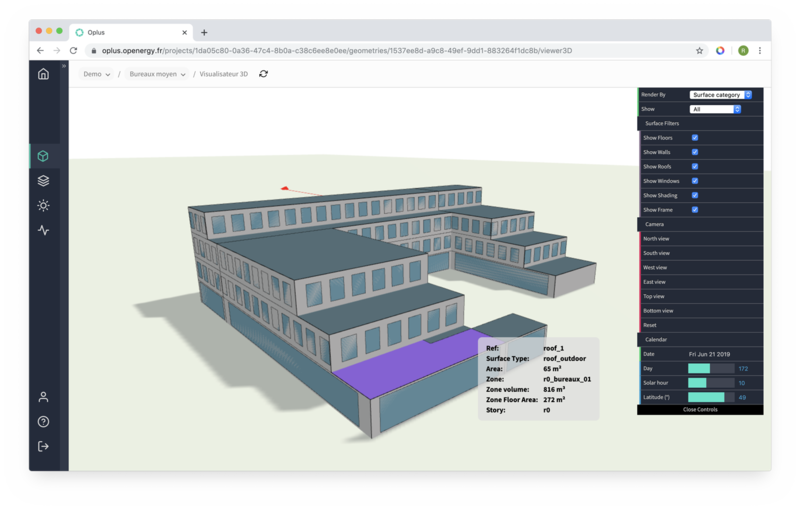
Task: Switch to Top view
Action: 701,296
